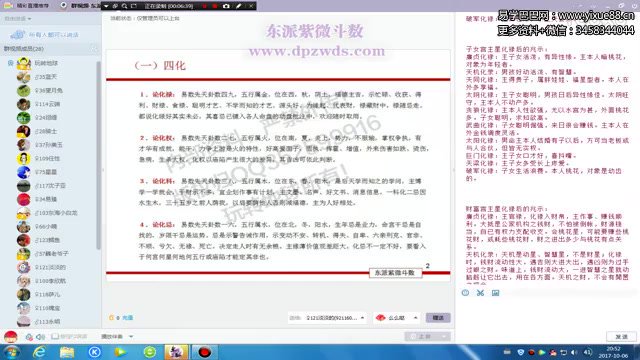Screen dimensions: 640x360
Task: Select member 66 in the list
Action: coord(49,227)
